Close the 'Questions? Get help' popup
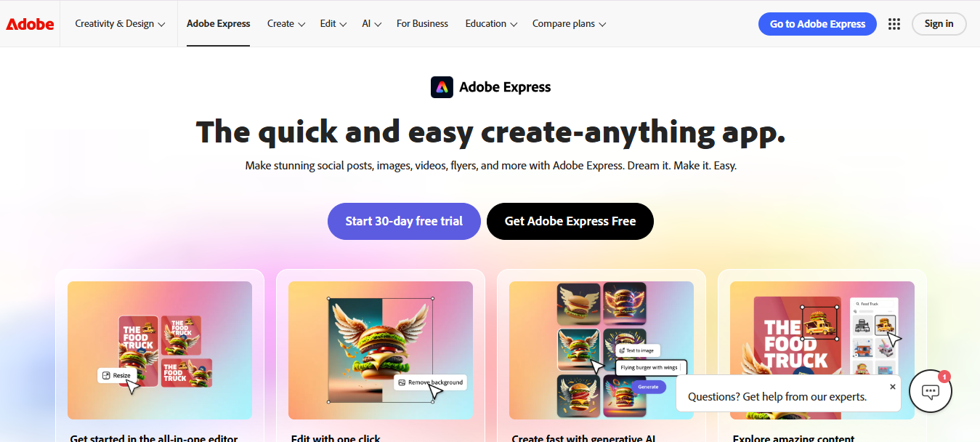 893,387
